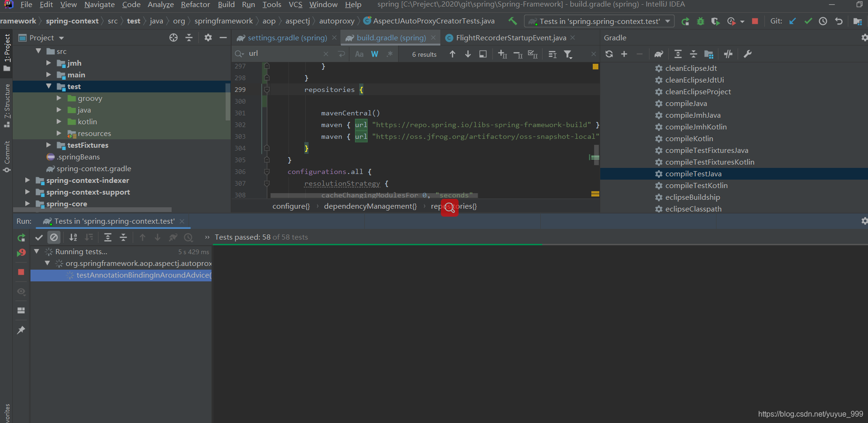Click Gradle link project plus icon
Viewport: 868px width, 423px height.
624,54
